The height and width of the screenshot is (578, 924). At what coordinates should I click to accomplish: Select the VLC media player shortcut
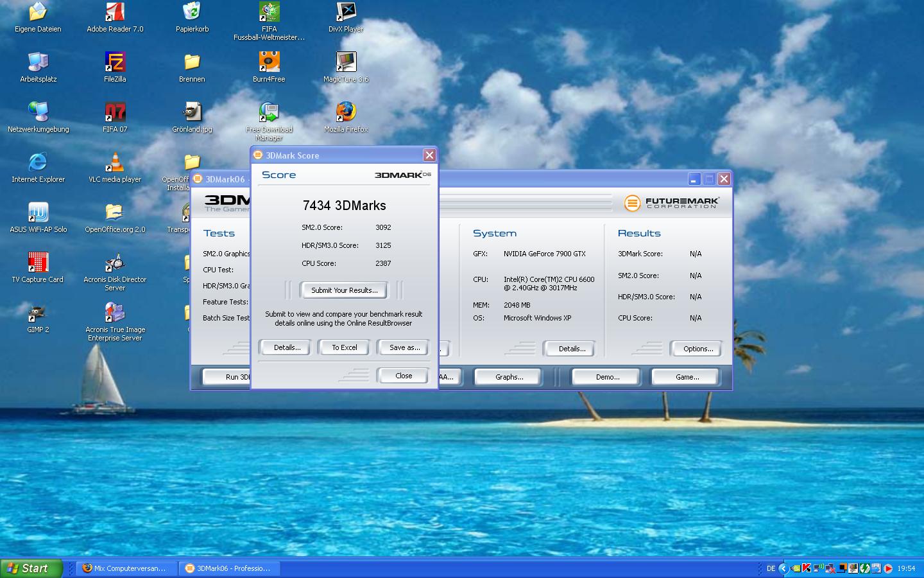(x=115, y=168)
